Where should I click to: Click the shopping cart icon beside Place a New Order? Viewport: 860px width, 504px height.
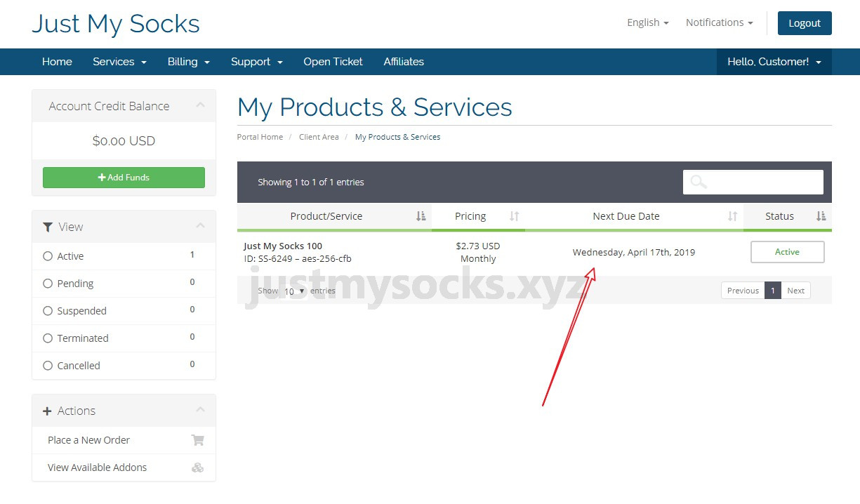[198, 440]
